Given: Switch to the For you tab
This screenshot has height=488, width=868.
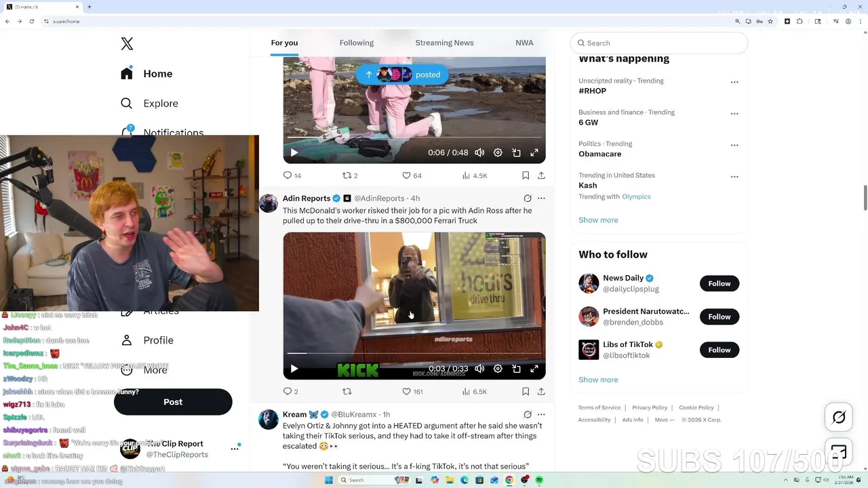Looking at the screenshot, I should coord(284,43).
